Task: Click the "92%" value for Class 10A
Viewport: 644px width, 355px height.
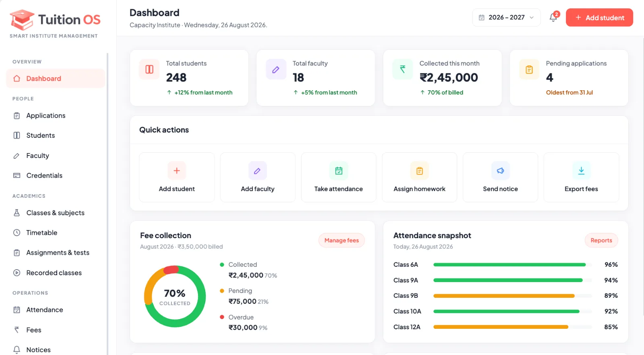Action: click(x=611, y=311)
